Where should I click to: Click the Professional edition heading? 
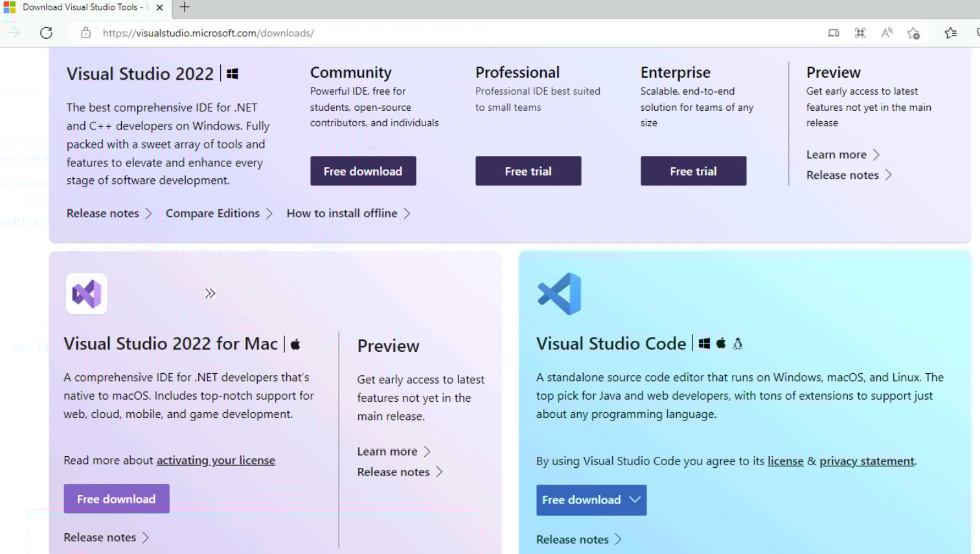tap(518, 73)
